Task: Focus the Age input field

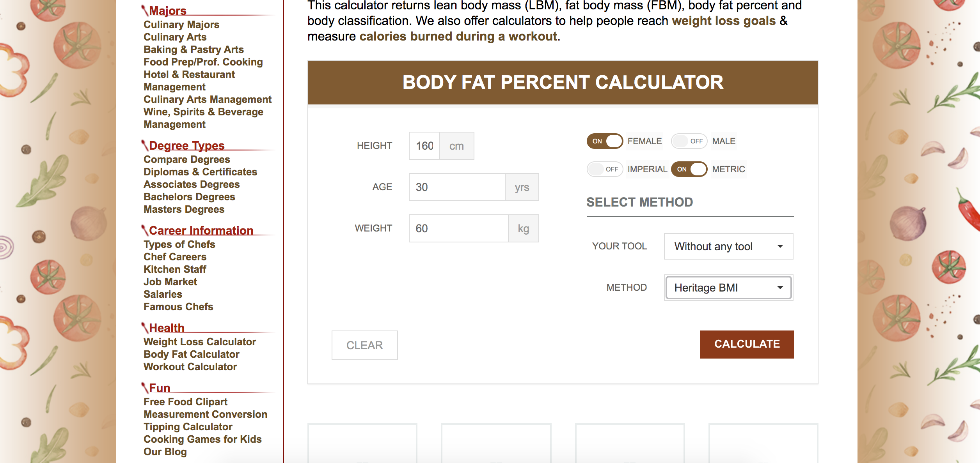Action: pyautogui.click(x=456, y=187)
